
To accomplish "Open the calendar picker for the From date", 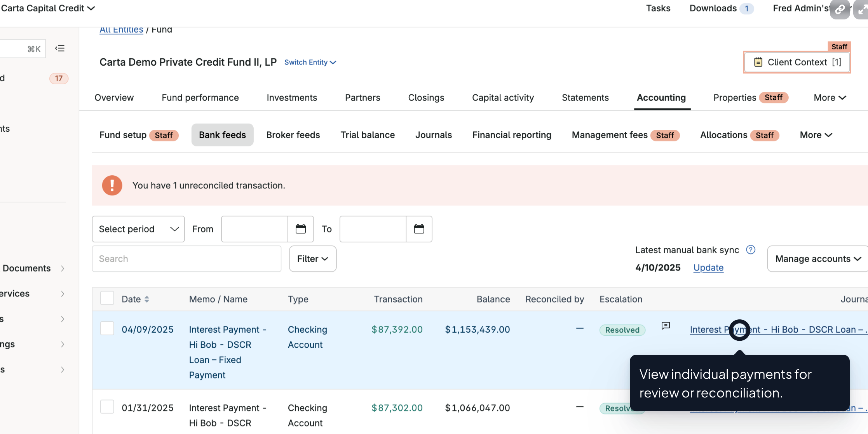I will click(301, 229).
